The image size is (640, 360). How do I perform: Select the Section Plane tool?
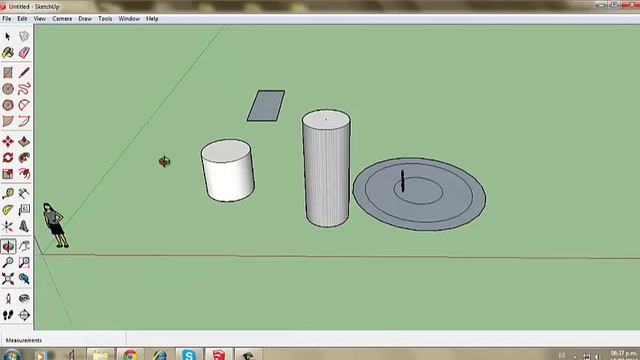[24, 315]
